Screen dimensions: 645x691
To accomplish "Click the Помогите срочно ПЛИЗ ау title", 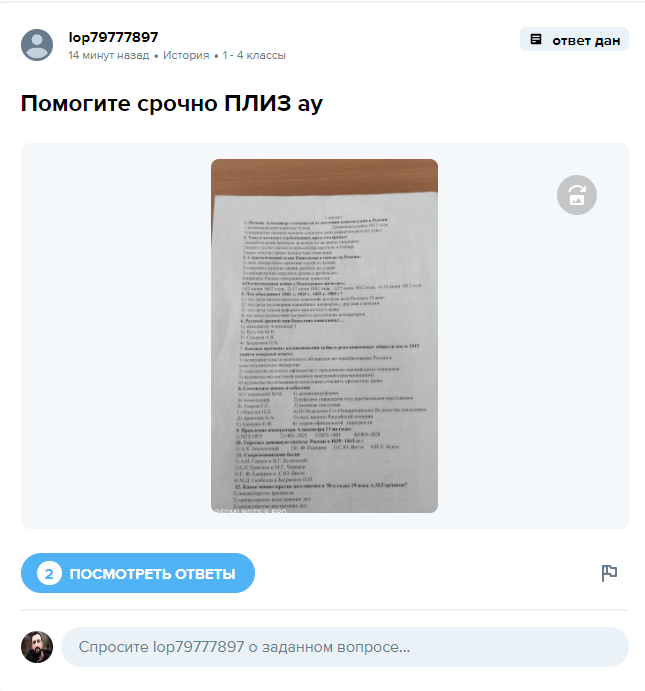I will (172, 104).
